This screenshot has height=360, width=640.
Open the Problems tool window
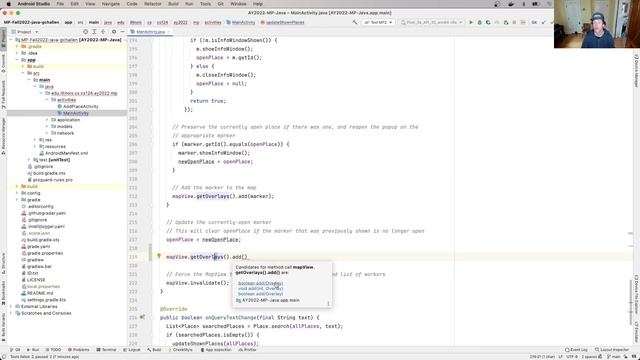(x=78, y=350)
